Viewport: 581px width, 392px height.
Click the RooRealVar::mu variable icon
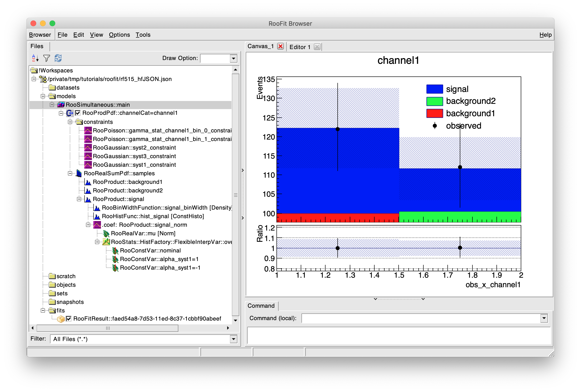pyautogui.click(x=106, y=233)
